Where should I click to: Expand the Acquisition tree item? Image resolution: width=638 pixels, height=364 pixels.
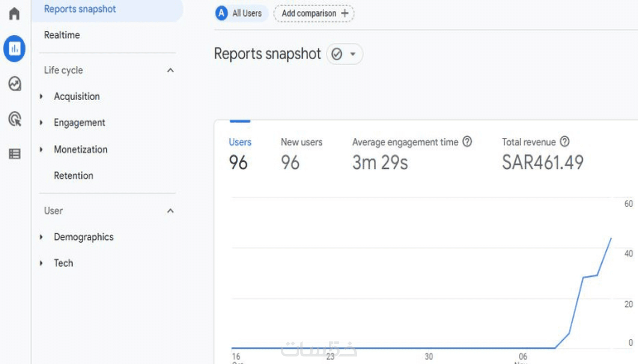tap(41, 96)
